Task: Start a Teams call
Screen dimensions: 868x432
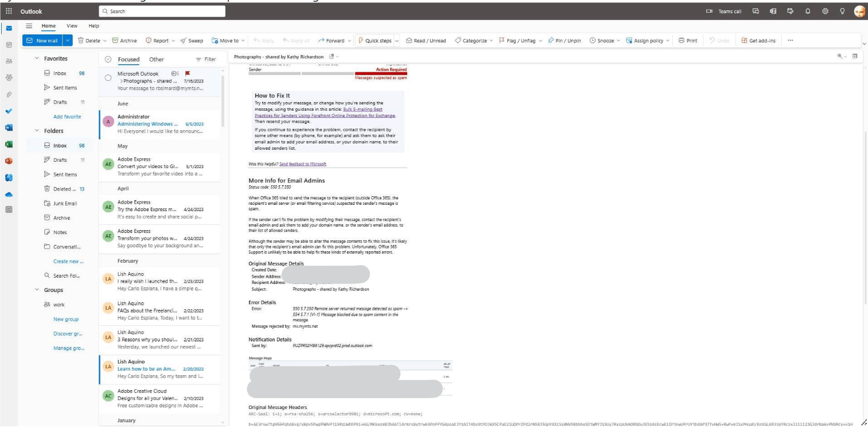Action: (x=723, y=11)
